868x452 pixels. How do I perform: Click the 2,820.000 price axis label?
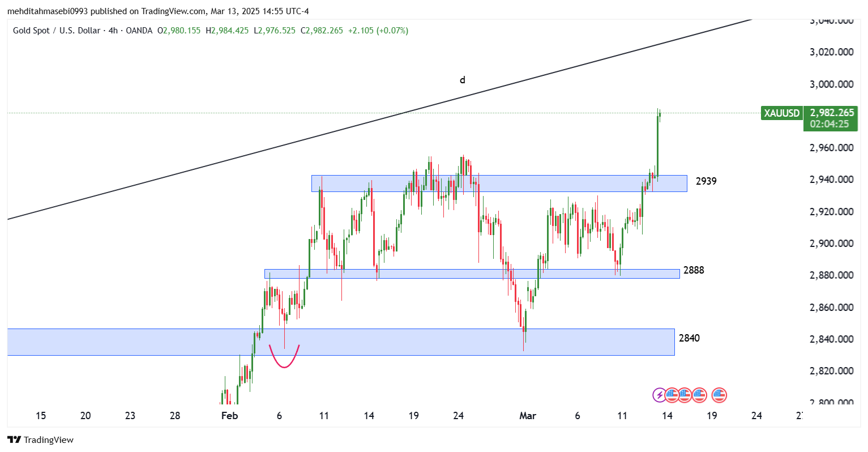point(831,371)
